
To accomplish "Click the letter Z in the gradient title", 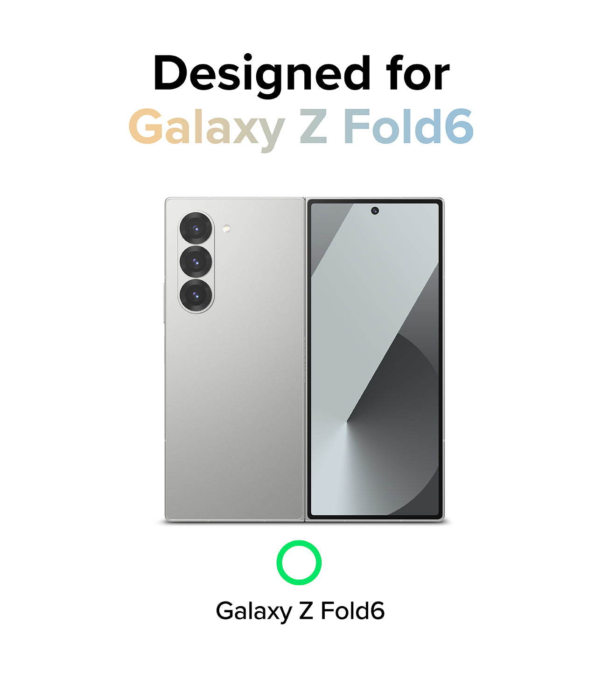I will 313,127.
